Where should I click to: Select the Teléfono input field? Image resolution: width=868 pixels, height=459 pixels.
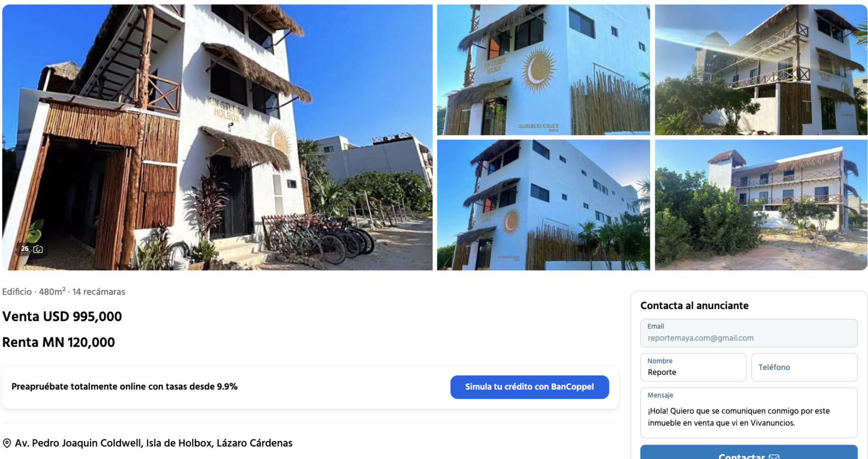coord(804,367)
